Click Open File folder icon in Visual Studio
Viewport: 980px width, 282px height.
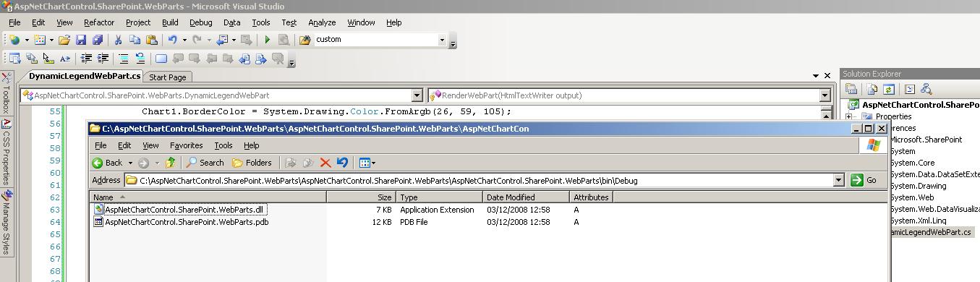(64, 40)
